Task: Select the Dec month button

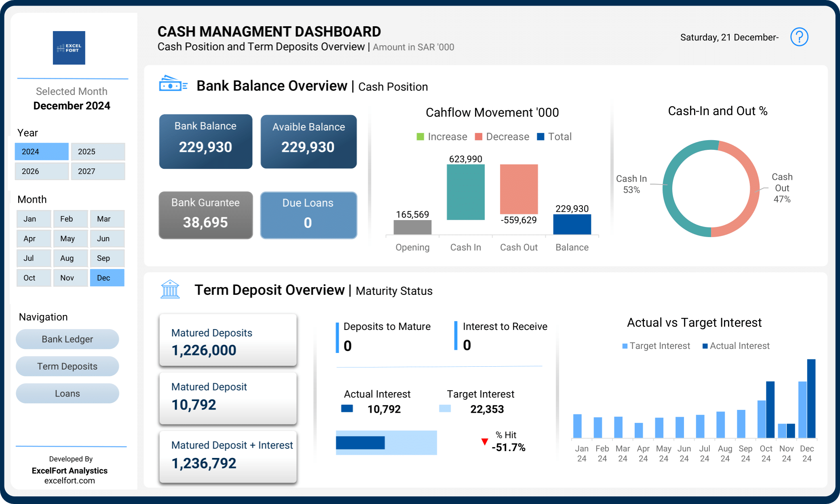Action: 107,277
